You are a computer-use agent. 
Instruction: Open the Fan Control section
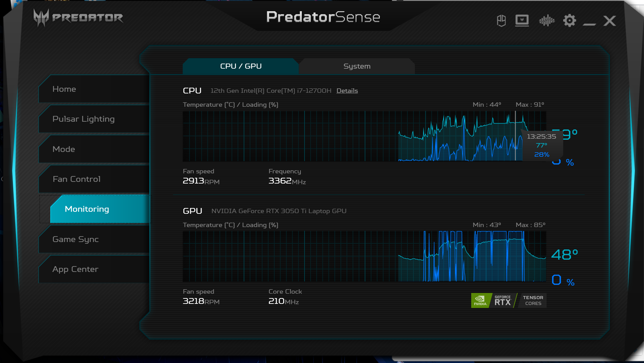(x=94, y=179)
